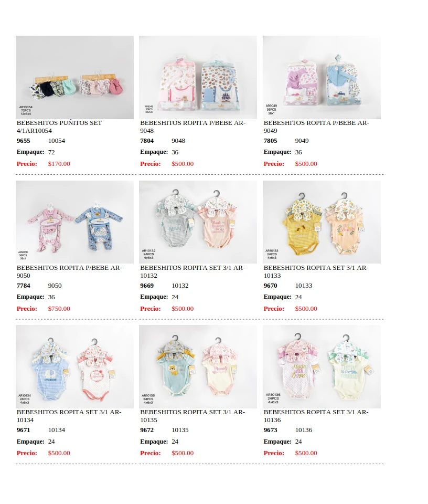Click product code 9655
The width and height of the screenshot is (428, 504).
click(24, 141)
